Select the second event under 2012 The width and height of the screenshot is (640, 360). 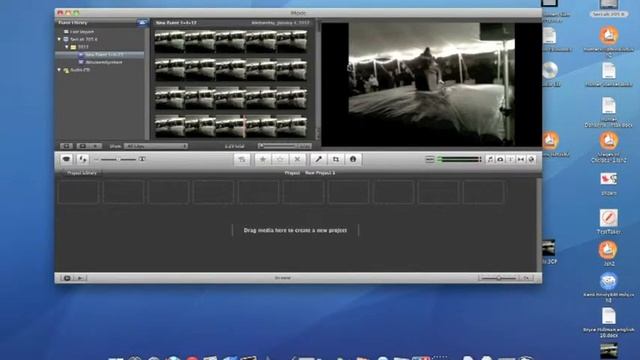[x=100, y=62]
